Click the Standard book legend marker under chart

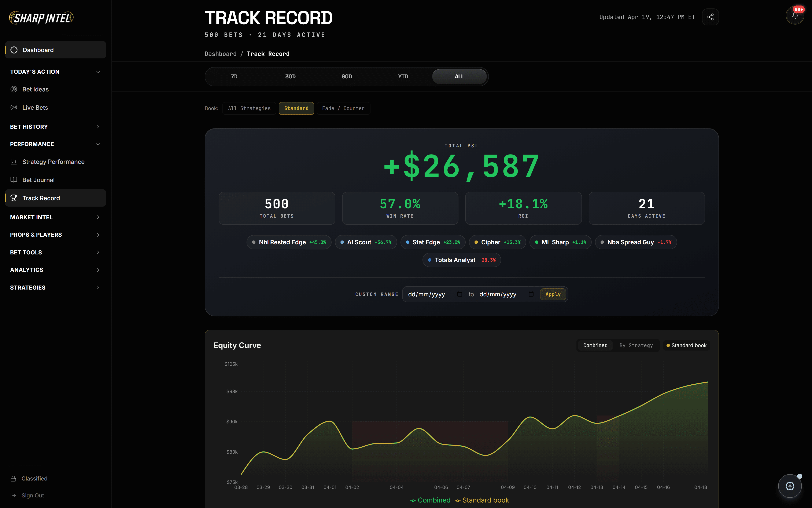coord(458,501)
